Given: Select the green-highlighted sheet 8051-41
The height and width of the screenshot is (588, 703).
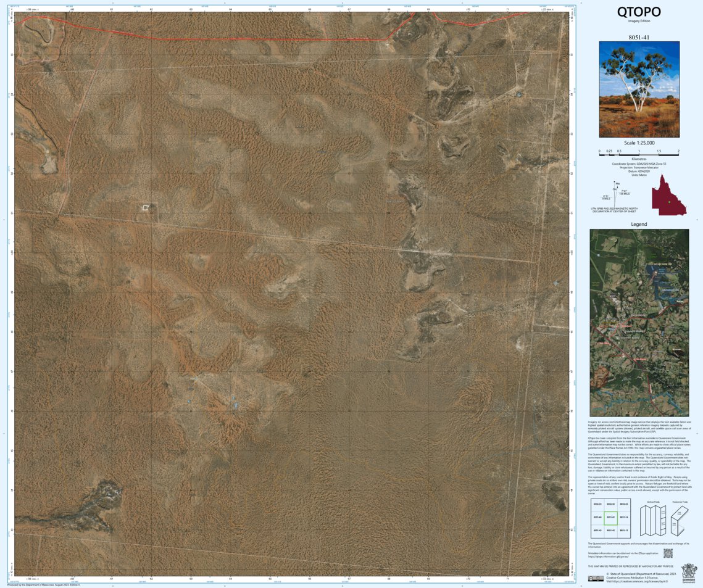Looking at the screenshot, I should click(x=610, y=517).
